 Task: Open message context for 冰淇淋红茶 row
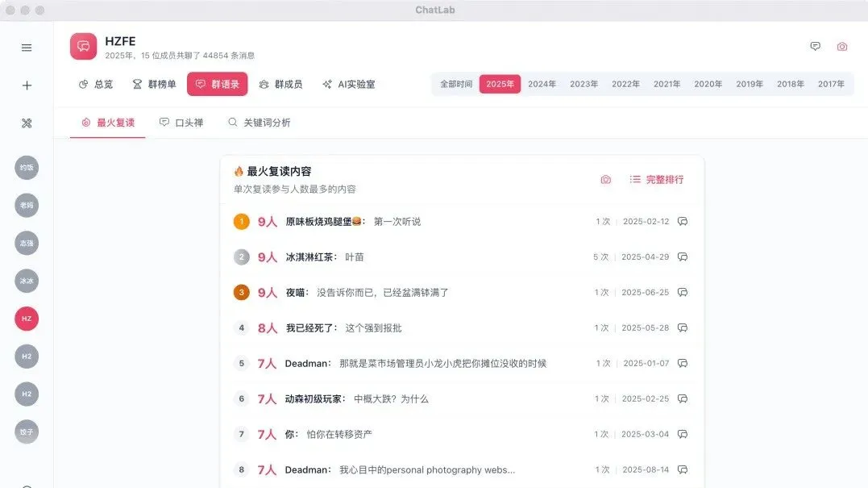pyautogui.click(x=683, y=257)
